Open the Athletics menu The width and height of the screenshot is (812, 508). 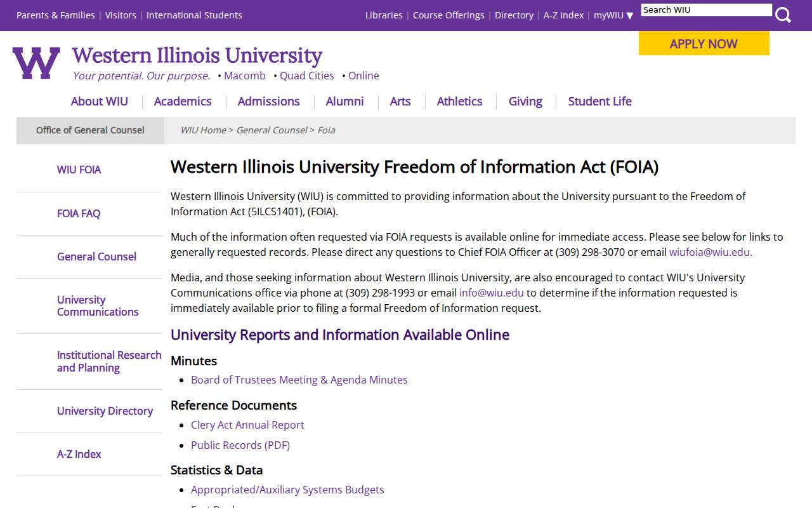coord(459,102)
